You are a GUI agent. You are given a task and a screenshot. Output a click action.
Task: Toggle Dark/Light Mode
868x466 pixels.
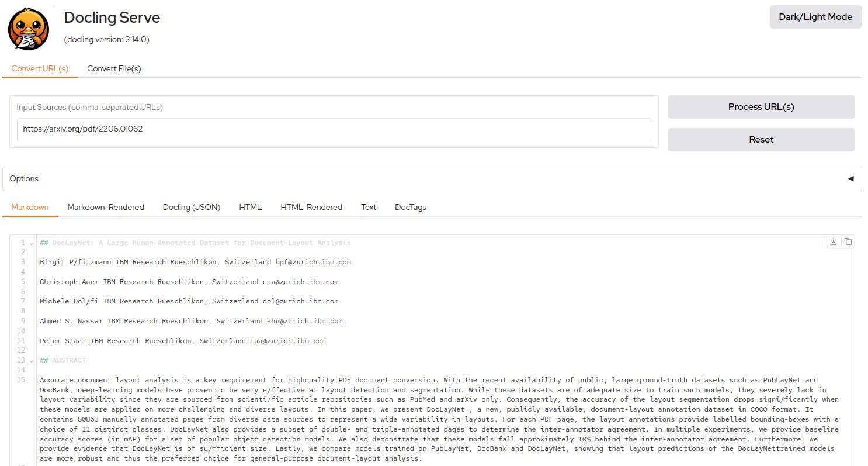coord(815,17)
